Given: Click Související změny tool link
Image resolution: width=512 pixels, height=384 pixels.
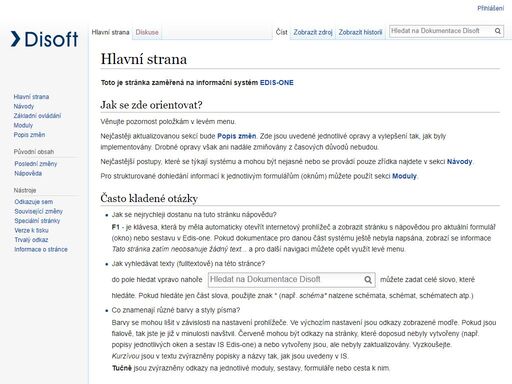Looking at the screenshot, I should coord(39,211).
